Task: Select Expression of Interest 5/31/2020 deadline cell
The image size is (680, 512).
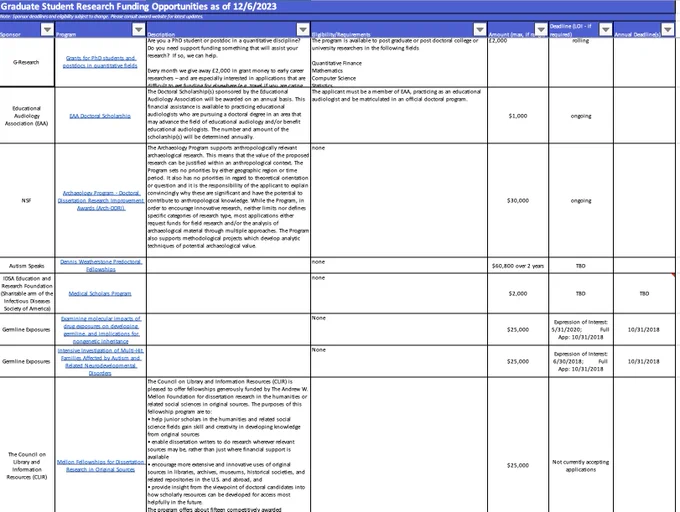Action: (581, 329)
